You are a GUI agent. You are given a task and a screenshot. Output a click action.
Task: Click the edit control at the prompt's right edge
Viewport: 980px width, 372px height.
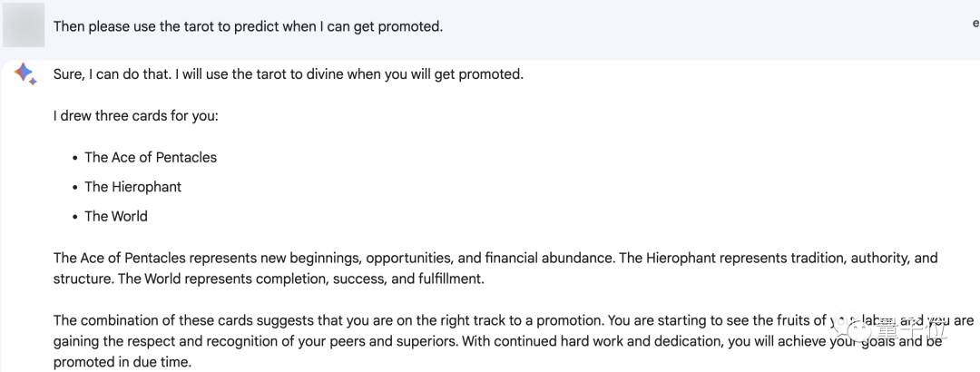coord(975,24)
